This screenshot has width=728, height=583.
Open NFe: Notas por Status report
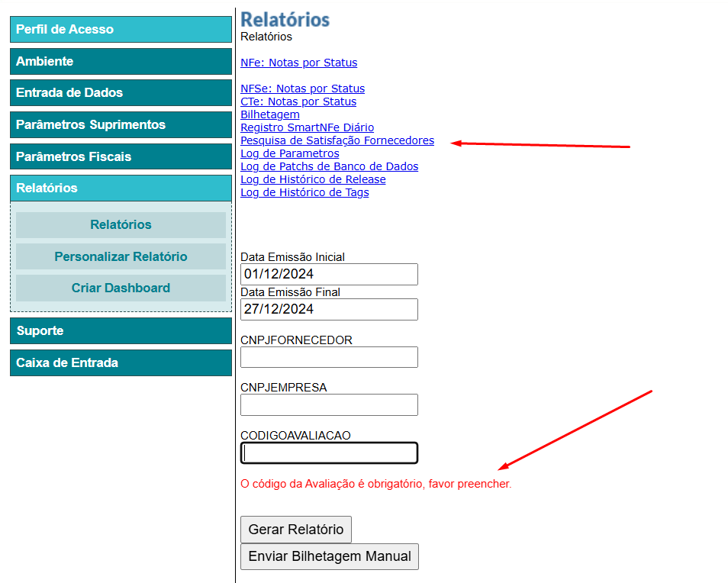click(298, 63)
